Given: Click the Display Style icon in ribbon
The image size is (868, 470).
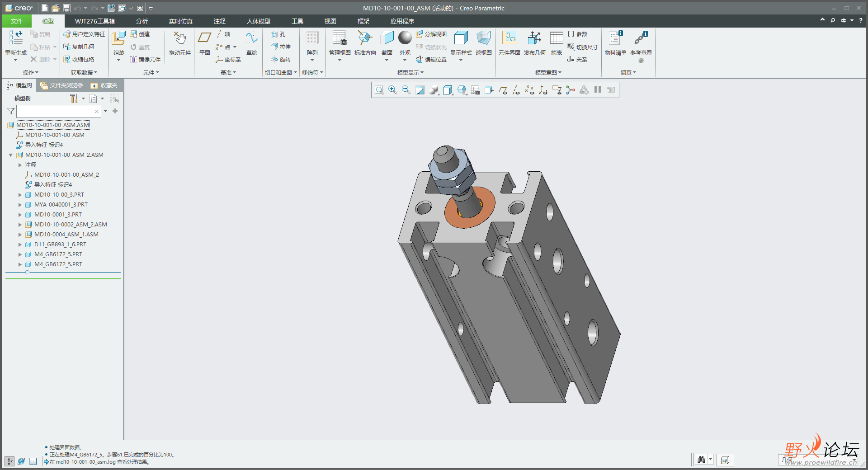Looking at the screenshot, I should pyautogui.click(x=461, y=38).
